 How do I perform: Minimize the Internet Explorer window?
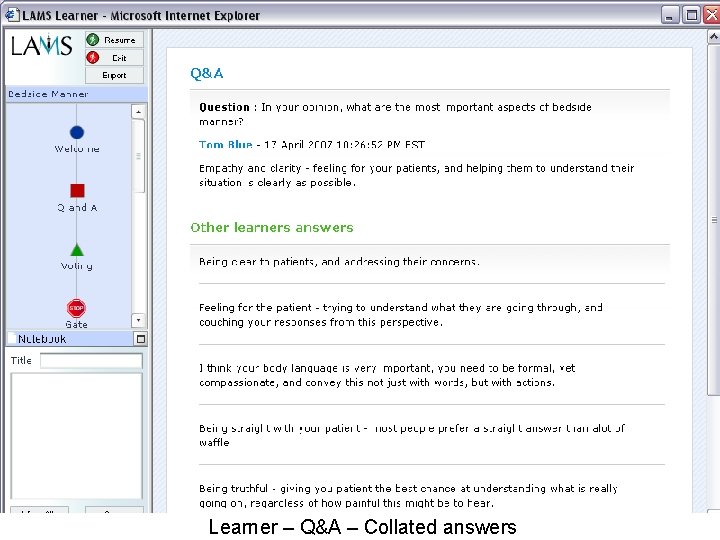coord(670,15)
